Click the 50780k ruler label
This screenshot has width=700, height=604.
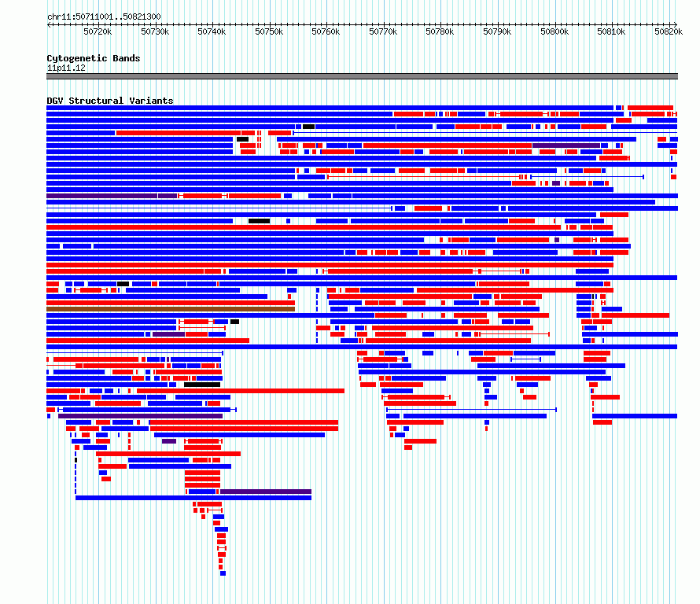tap(440, 31)
